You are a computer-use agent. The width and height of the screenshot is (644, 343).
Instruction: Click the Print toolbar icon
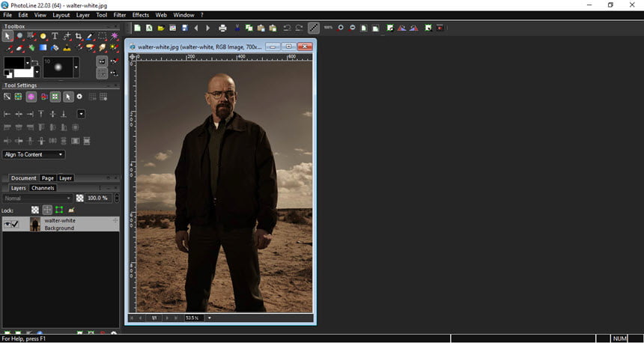[222, 28]
